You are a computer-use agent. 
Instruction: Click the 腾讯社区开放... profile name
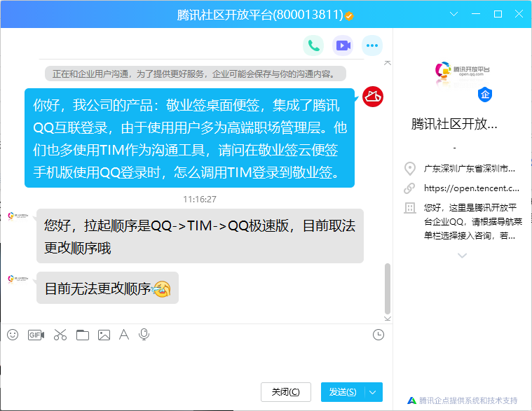tap(454, 124)
